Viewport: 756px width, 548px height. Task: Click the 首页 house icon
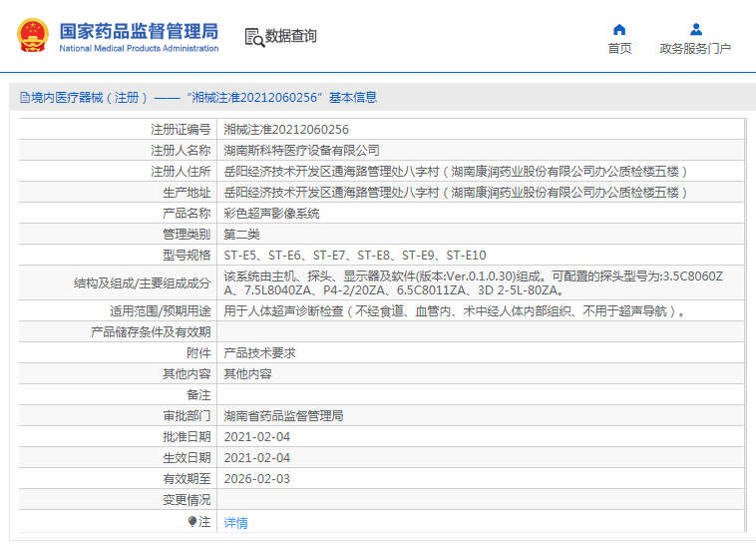619,29
